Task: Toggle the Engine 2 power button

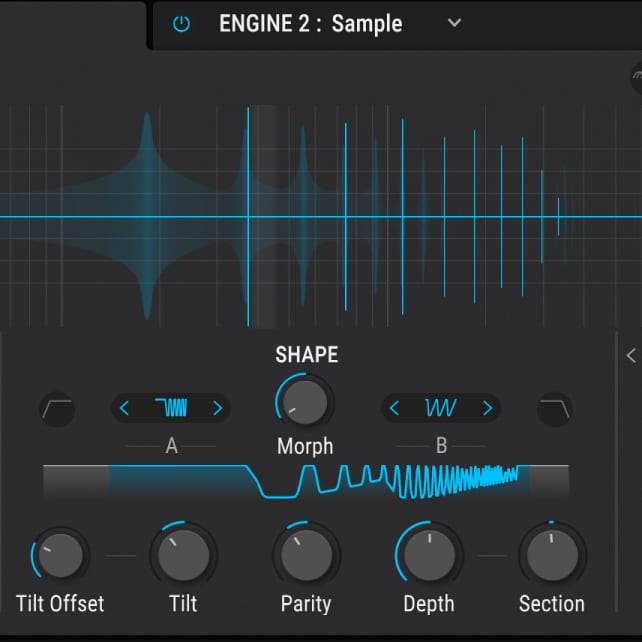Action: pyautogui.click(x=181, y=24)
